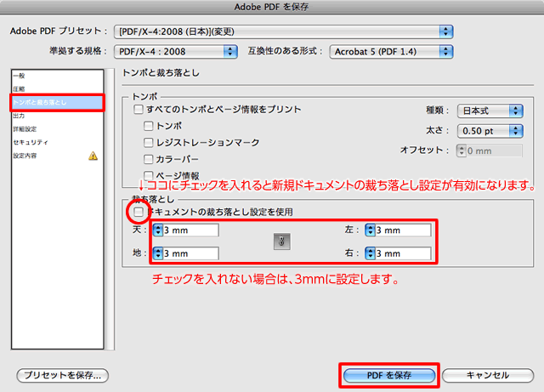The image size is (544, 392).
Task: Click the warning icon beside 設定内容
Action: pos(93,156)
